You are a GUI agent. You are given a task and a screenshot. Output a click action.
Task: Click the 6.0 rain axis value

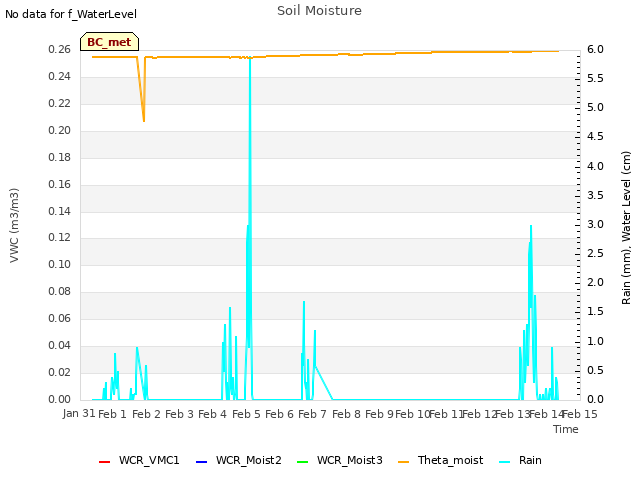(595, 49)
